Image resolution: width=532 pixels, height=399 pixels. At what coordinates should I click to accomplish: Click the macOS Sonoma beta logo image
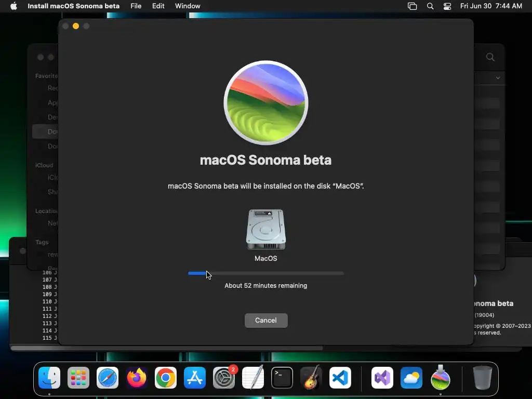point(266,103)
